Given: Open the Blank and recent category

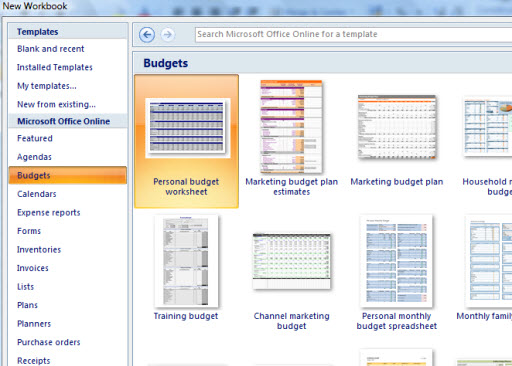Looking at the screenshot, I should pyautogui.click(x=51, y=49).
